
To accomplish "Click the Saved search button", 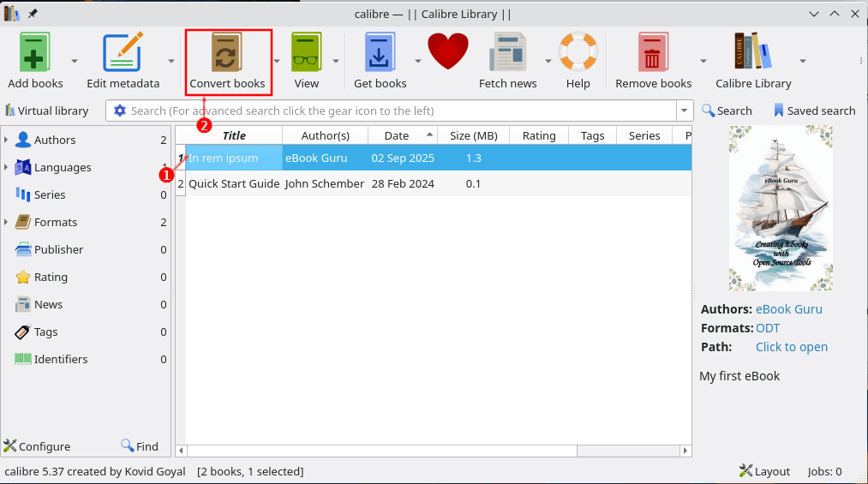I will [814, 111].
